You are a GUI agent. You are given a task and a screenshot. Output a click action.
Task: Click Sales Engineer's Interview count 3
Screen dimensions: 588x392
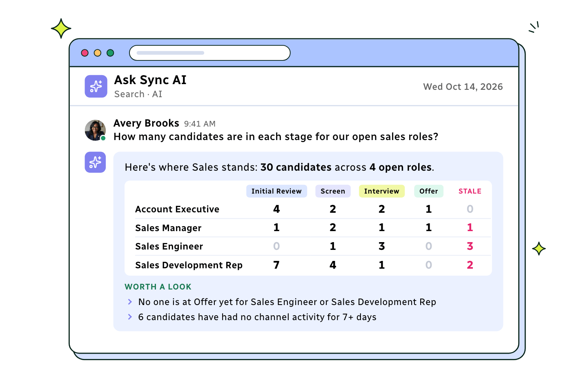pos(382,246)
